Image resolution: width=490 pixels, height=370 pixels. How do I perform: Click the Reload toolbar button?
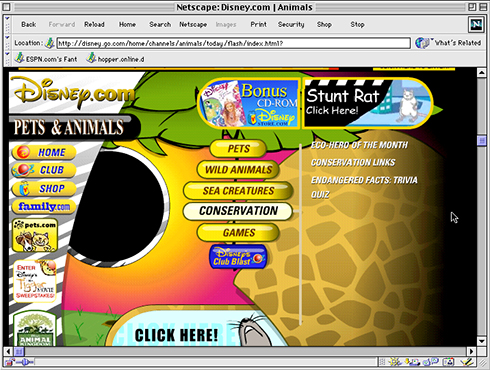(94, 24)
